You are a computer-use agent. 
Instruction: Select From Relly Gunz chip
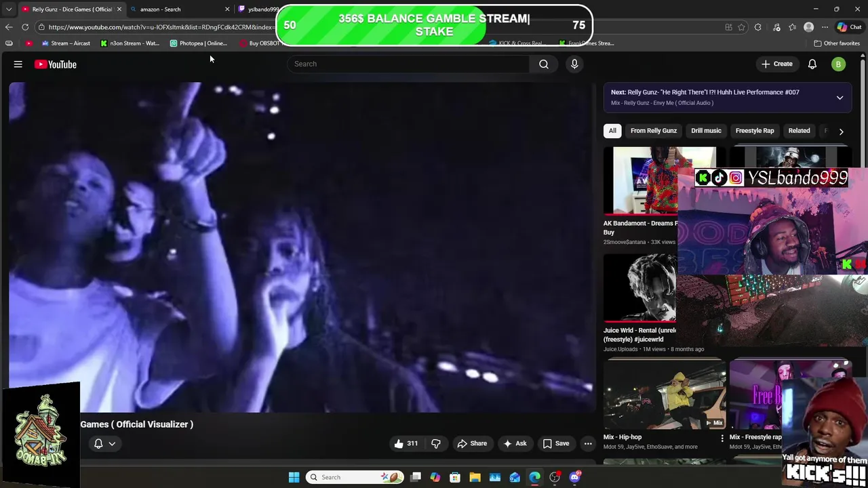pyautogui.click(x=654, y=131)
